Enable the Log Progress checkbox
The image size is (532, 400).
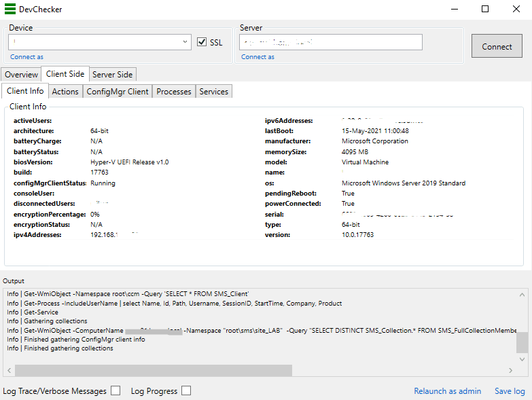186,390
